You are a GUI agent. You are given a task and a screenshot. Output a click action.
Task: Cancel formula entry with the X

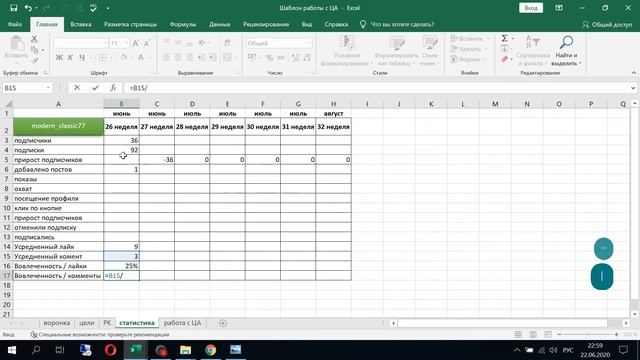(77, 88)
